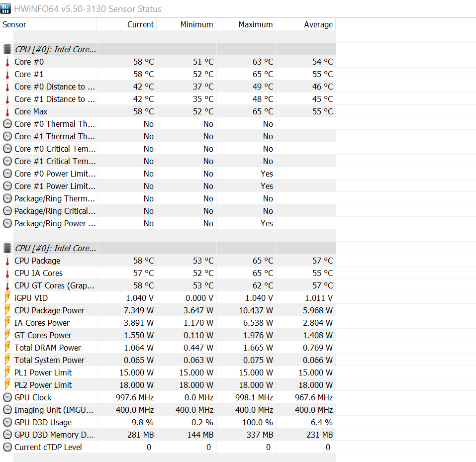This screenshot has height=462, width=476.
Task: Click the HWiNFO64 app icon in title bar
Action: tap(5, 8)
